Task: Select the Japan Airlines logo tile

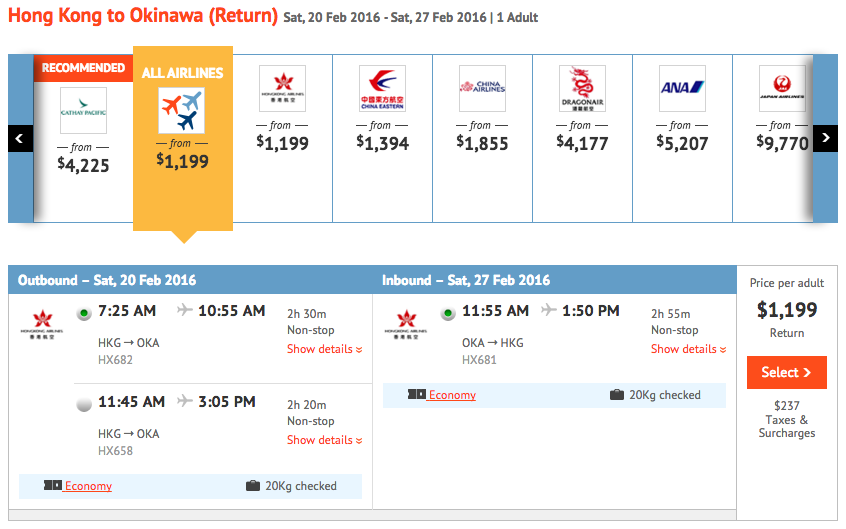Action: (782, 89)
